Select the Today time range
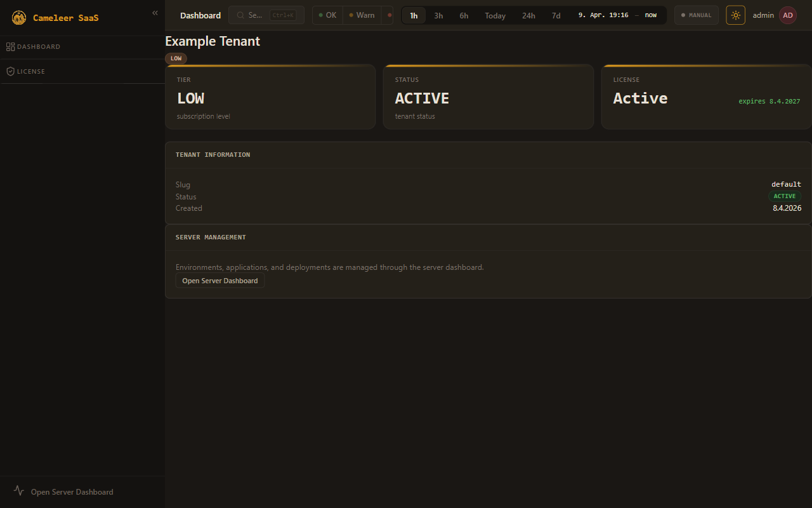The height and width of the screenshot is (508, 812). 495,16
